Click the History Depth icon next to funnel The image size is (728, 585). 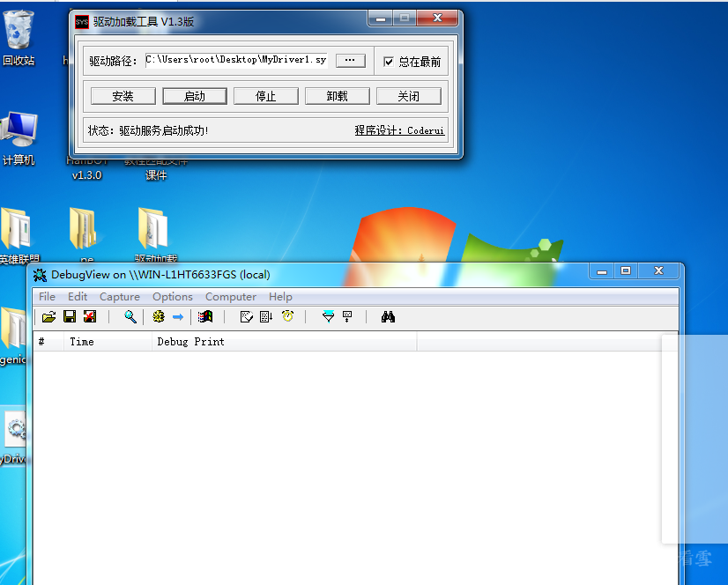[347, 317]
